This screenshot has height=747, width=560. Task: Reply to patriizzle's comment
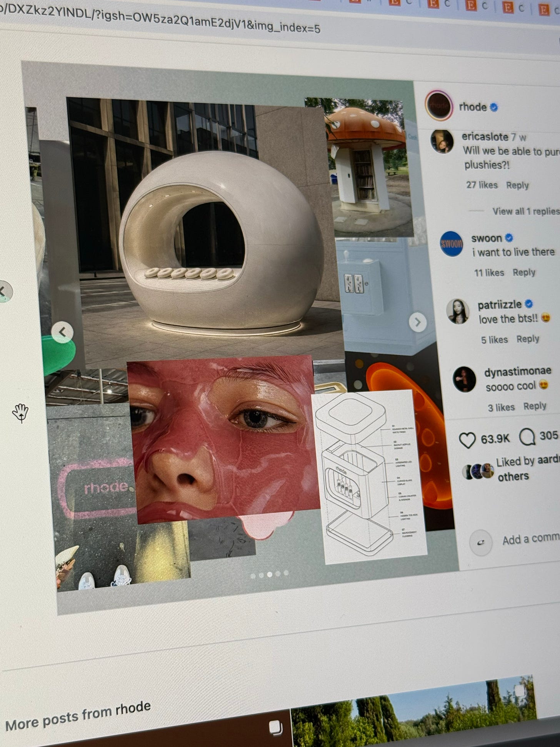point(528,339)
